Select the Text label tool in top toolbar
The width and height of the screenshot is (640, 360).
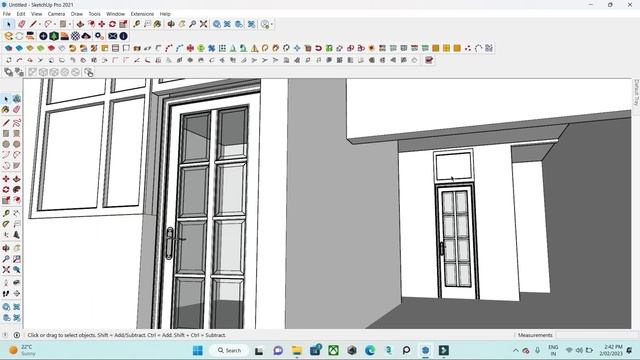(147, 24)
